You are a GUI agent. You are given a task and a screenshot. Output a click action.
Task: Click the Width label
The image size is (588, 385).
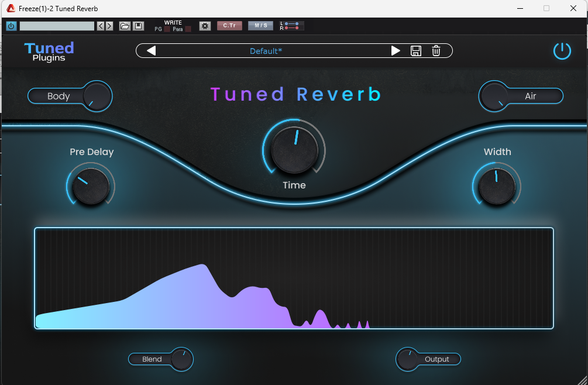[497, 152]
